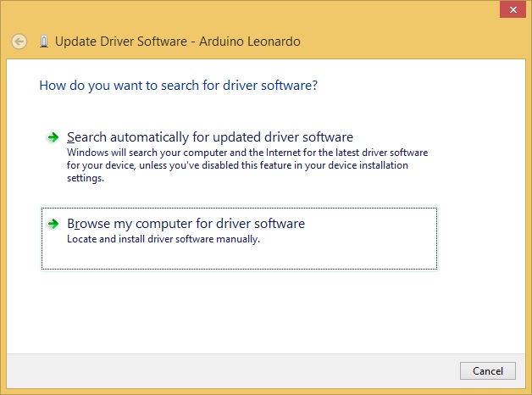Choose Search automatically for updated driver software
The image size is (532, 395).
(239, 158)
